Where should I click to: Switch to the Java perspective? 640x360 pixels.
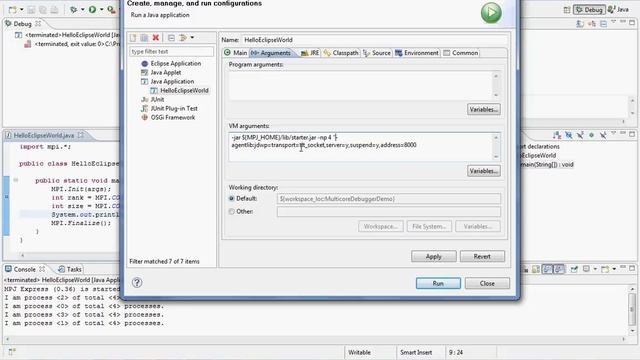[618, 9]
